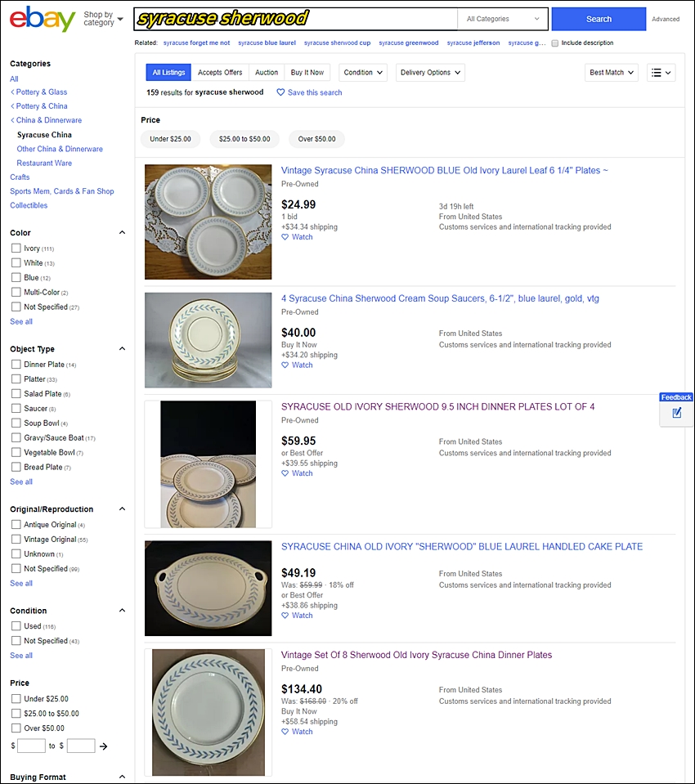Select the Over $50.00 price chip

pos(317,139)
